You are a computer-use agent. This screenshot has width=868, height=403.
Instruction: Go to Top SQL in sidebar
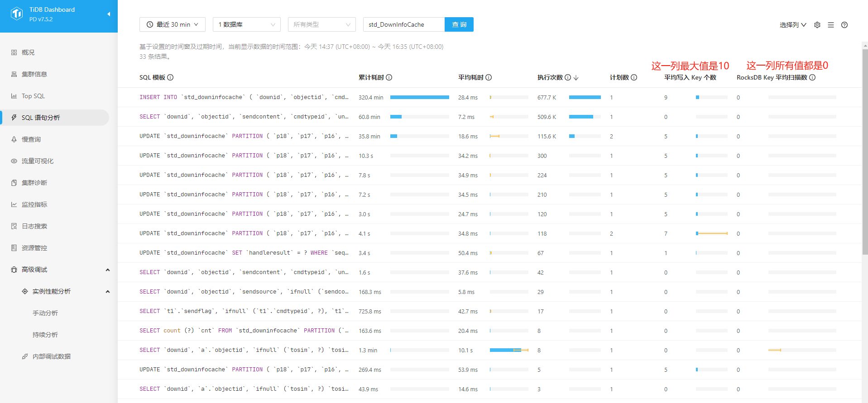pos(33,96)
